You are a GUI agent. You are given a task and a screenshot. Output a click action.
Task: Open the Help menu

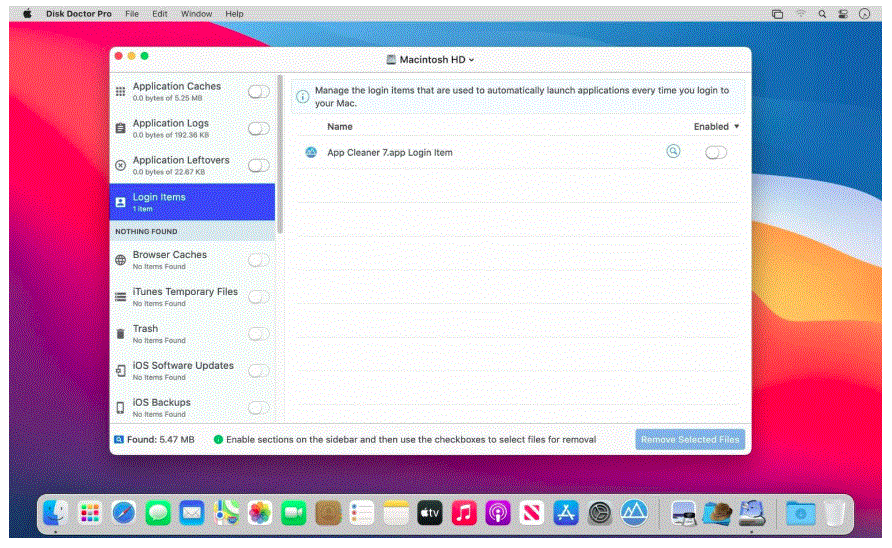[234, 14]
